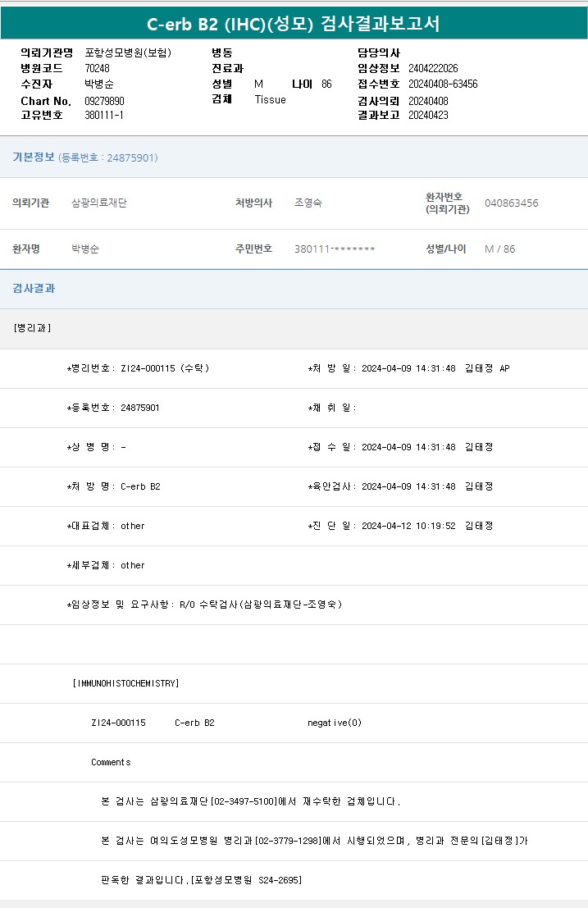Click the masked 주민번호 value
This screenshot has width=588, height=908.
click(x=334, y=249)
